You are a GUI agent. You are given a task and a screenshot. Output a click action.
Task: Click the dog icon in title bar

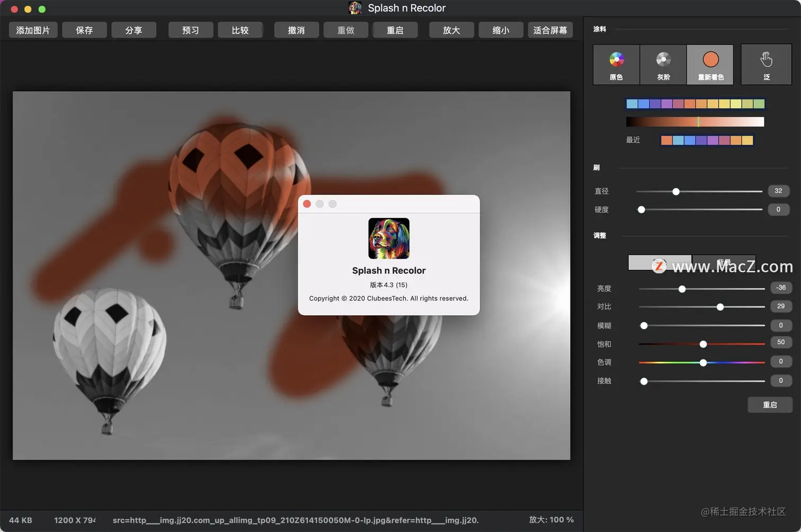(355, 8)
